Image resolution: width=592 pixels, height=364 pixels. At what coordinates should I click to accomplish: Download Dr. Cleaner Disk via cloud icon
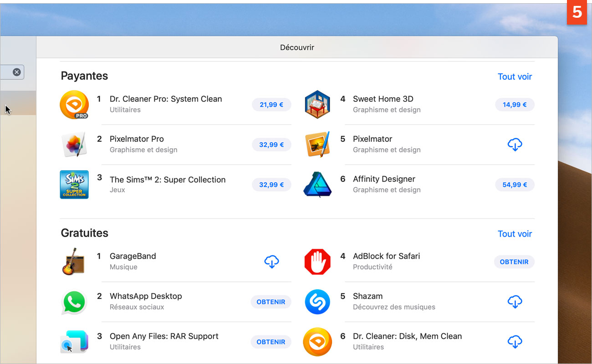click(515, 342)
